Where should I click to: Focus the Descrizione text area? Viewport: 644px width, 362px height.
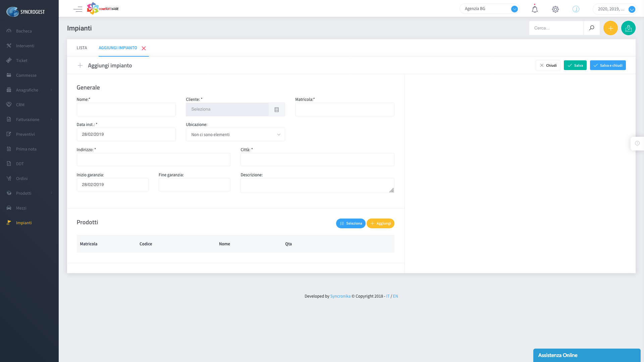pos(317,186)
